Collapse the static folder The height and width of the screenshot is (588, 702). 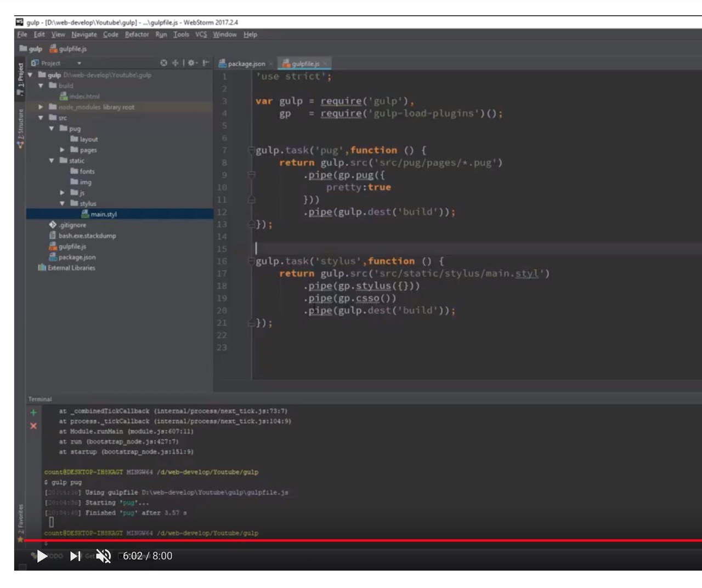pyautogui.click(x=52, y=161)
